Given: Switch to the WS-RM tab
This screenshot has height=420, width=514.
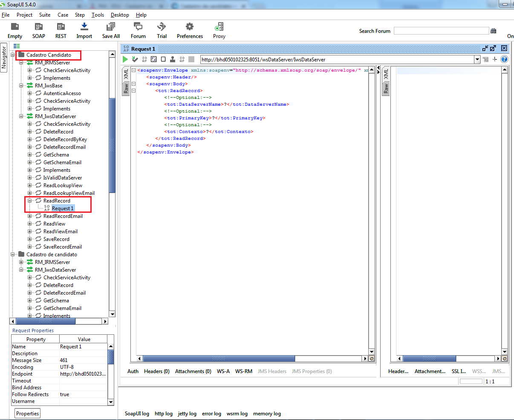Looking at the screenshot, I should 244,371.
